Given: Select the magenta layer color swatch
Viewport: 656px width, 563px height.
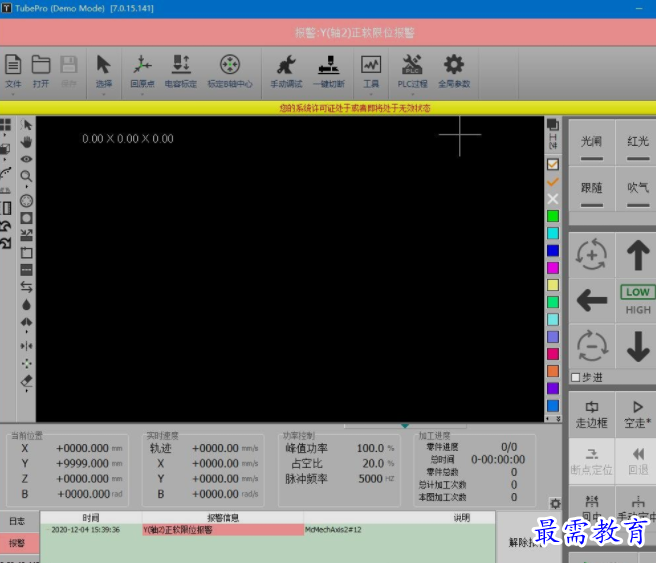Looking at the screenshot, I should [553, 268].
